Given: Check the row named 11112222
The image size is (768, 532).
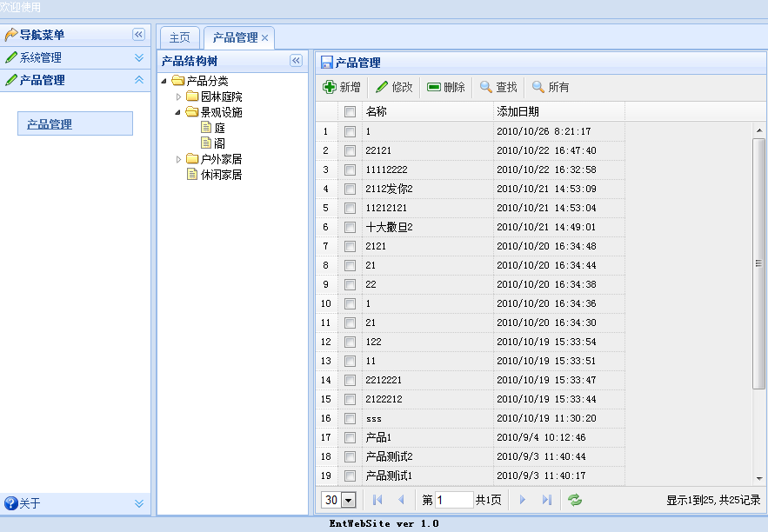Looking at the screenshot, I should click(x=350, y=170).
